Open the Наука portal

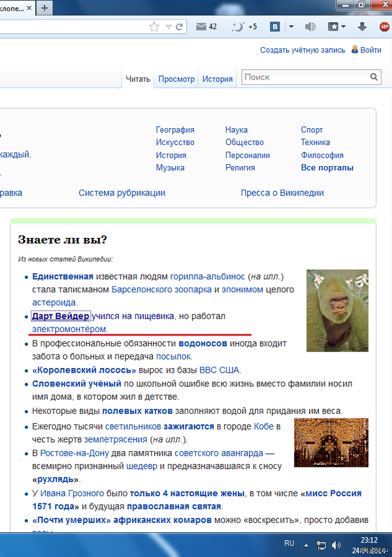[237, 129]
